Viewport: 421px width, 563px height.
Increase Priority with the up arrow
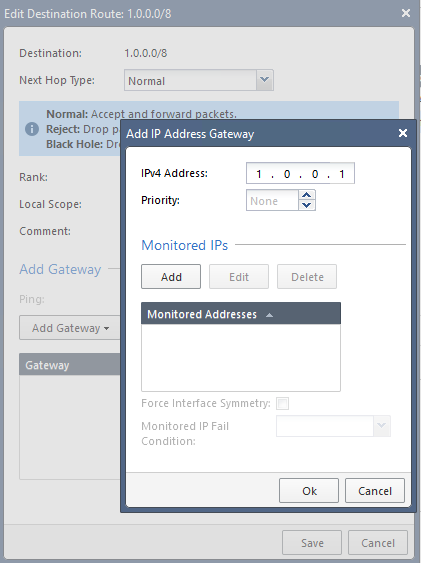click(x=307, y=195)
